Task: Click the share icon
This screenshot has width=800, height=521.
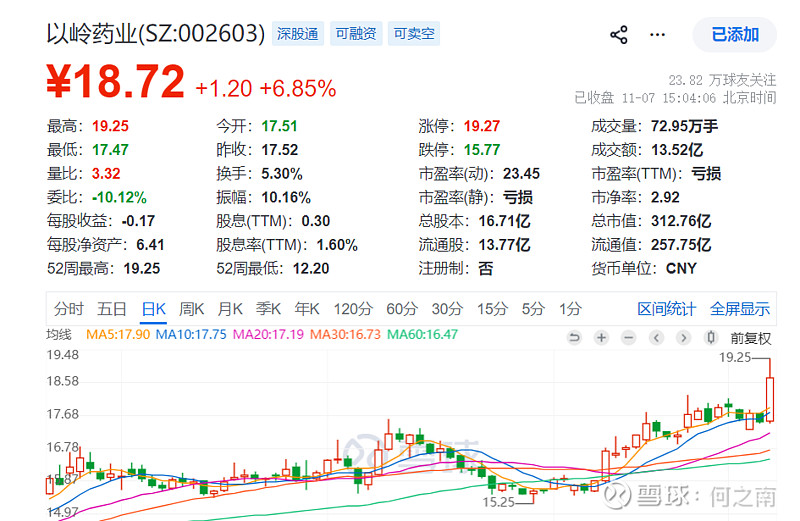Action: (619, 35)
